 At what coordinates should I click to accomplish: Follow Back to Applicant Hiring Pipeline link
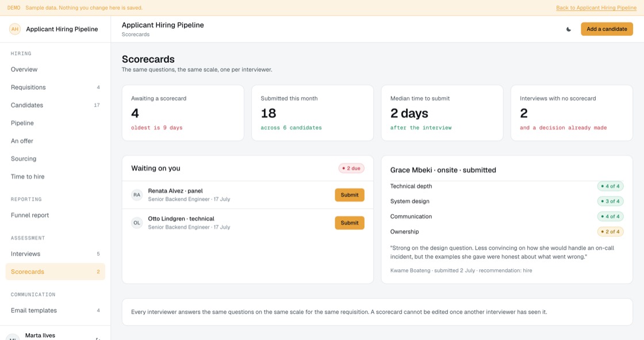596,8
